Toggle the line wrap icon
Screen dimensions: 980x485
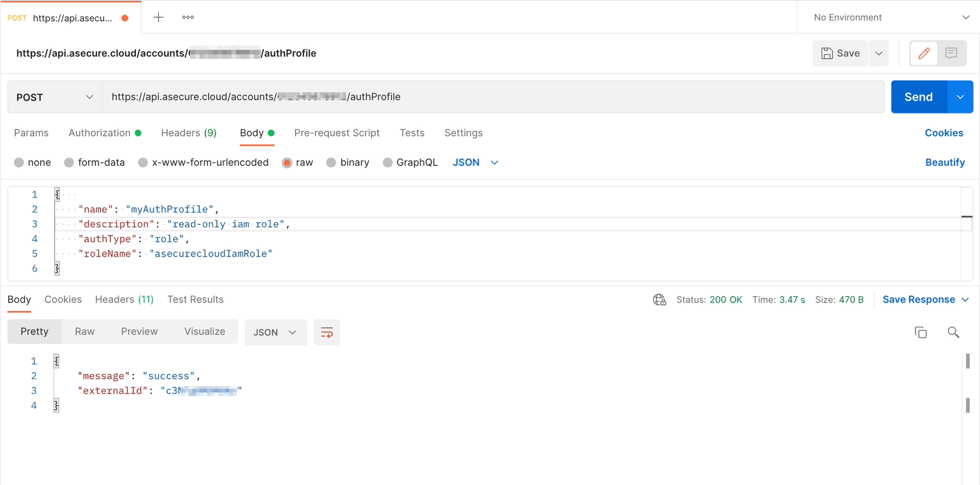(327, 332)
